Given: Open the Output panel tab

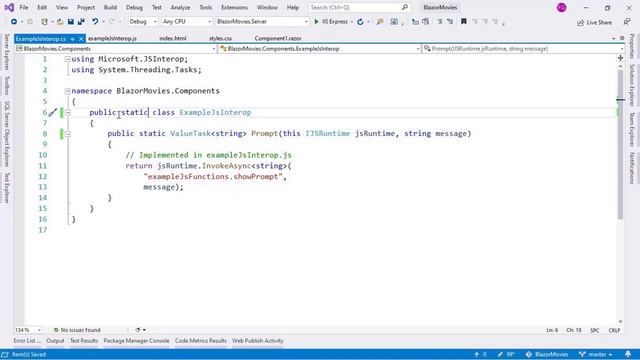Looking at the screenshot, I should [55, 341].
